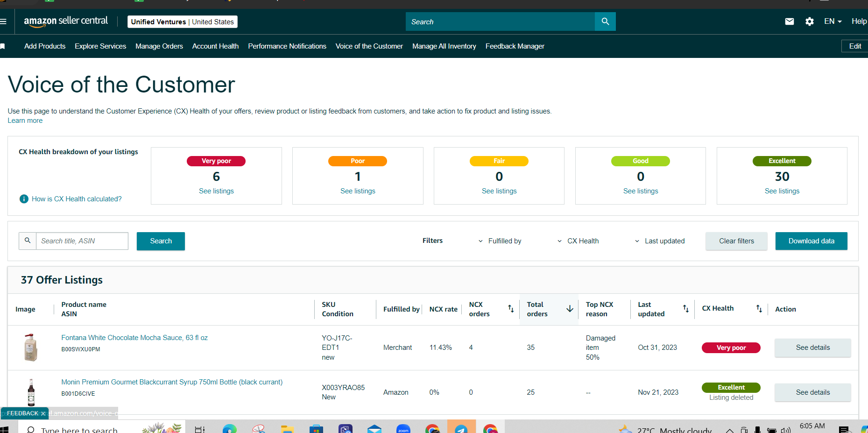
Task: Click the green Excellent badge in Monin row
Action: coord(731,388)
